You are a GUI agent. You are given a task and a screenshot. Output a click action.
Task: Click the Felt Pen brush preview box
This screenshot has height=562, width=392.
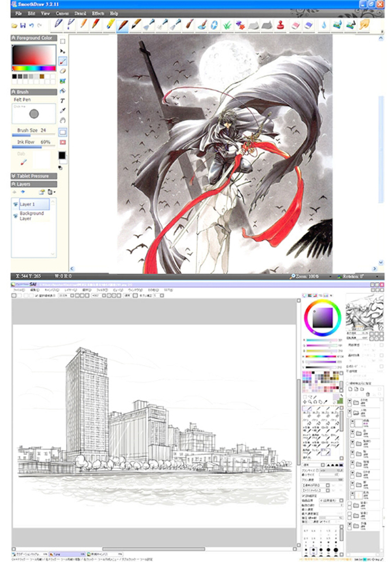34,113
